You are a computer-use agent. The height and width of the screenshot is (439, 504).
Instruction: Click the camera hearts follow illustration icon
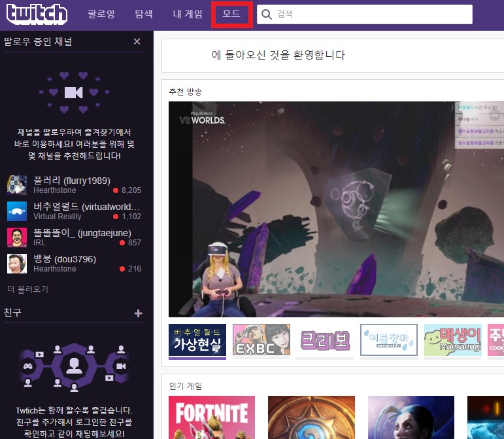coord(74,93)
